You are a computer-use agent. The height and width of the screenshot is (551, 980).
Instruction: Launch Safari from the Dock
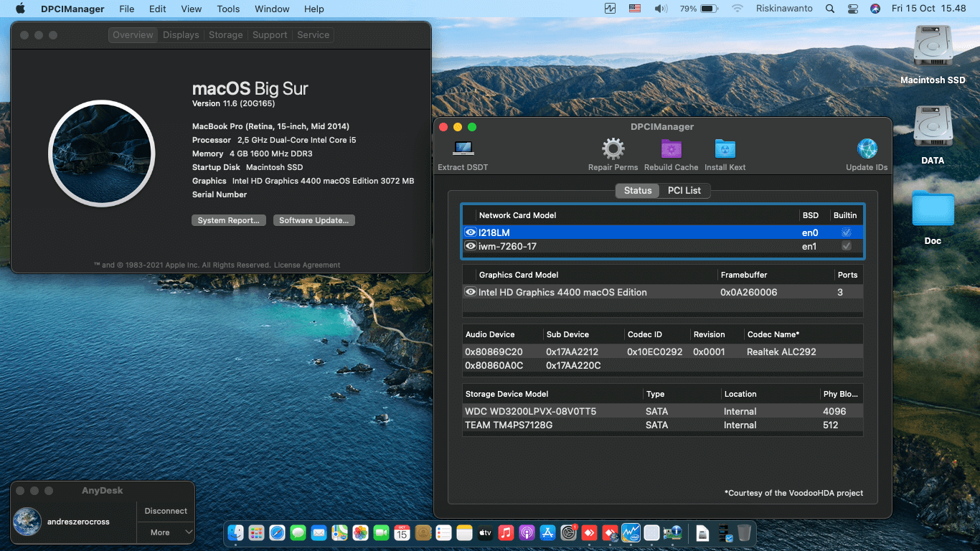(278, 532)
